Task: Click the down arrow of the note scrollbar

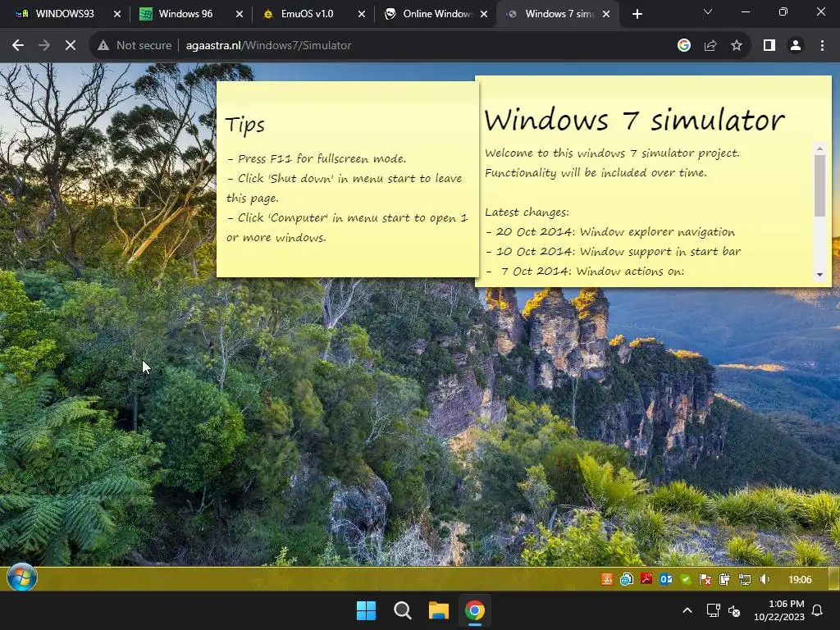Action: coord(819,276)
